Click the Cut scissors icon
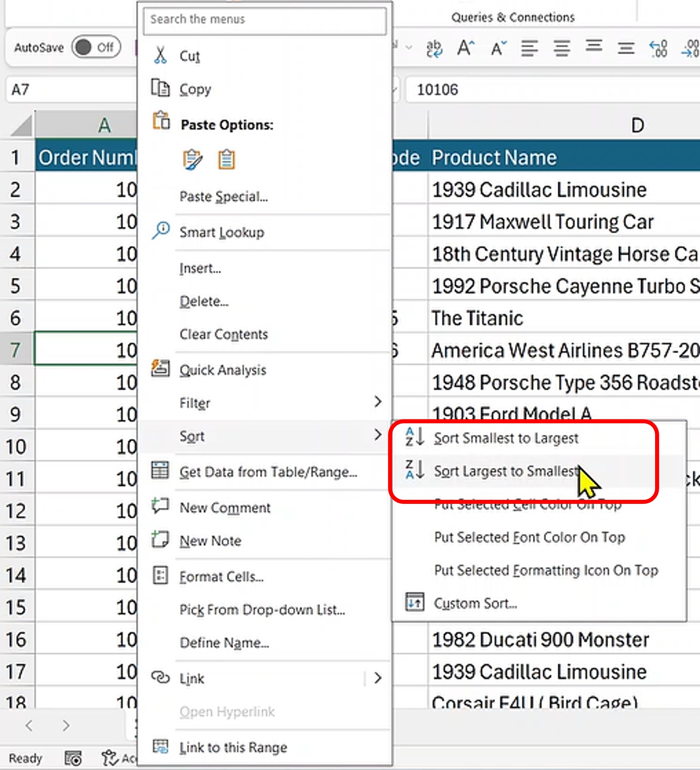 click(160, 55)
